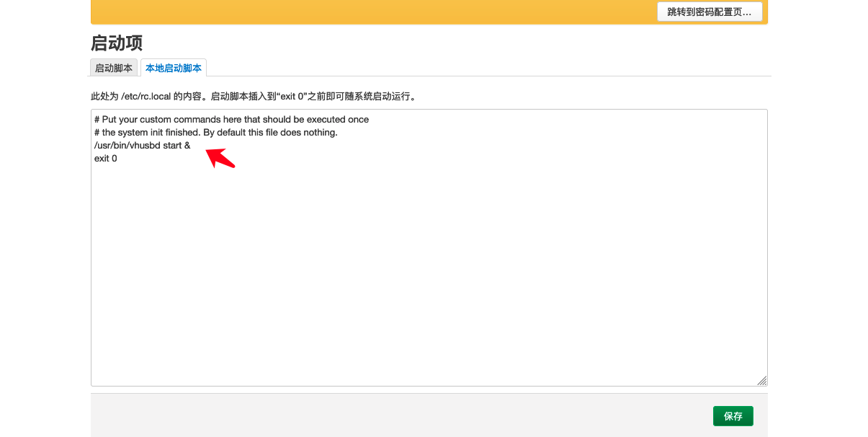Image resolution: width=868 pixels, height=437 pixels.
Task: Click the "exit 0" line in the script
Action: coord(106,159)
